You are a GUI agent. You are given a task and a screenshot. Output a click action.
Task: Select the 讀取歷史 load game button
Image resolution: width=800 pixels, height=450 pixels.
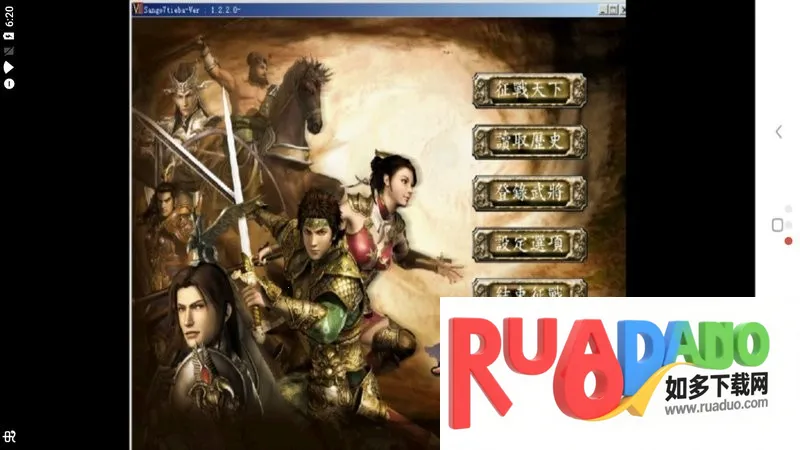click(x=529, y=141)
